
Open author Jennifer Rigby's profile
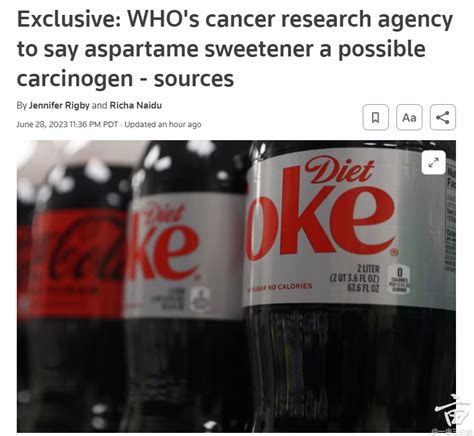pyautogui.click(x=59, y=106)
